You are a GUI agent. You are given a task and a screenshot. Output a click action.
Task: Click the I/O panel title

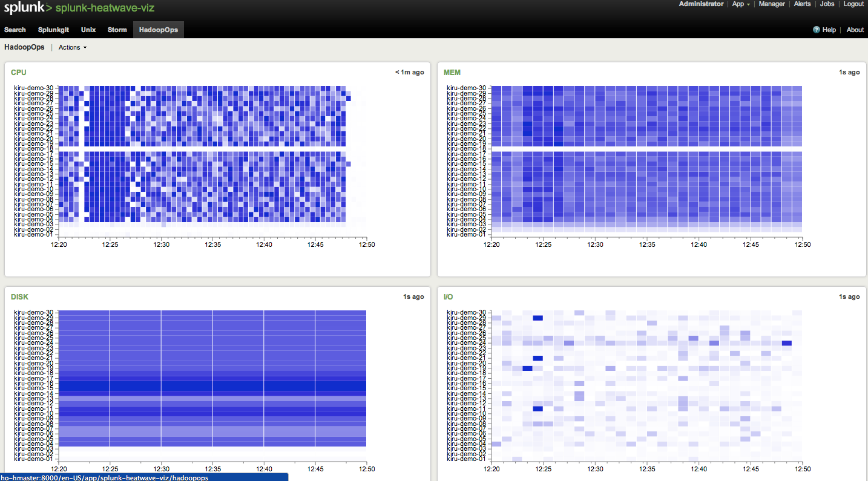tap(448, 297)
